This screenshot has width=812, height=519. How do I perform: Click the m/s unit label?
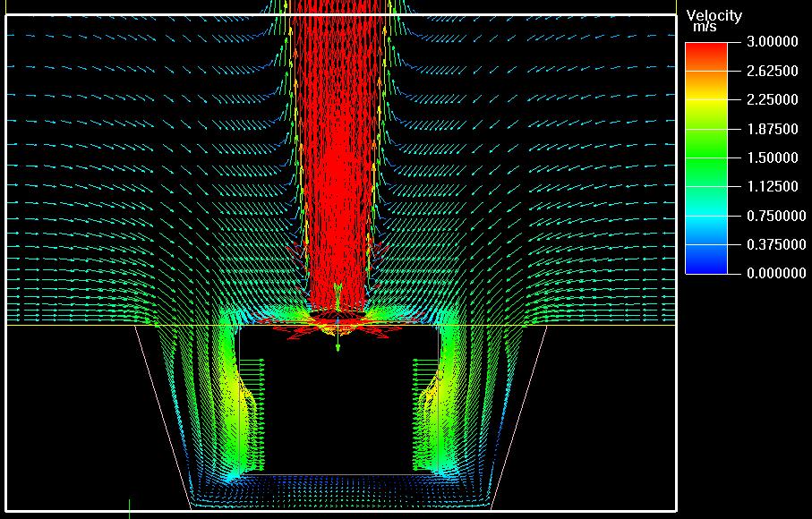tap(705, 28)
